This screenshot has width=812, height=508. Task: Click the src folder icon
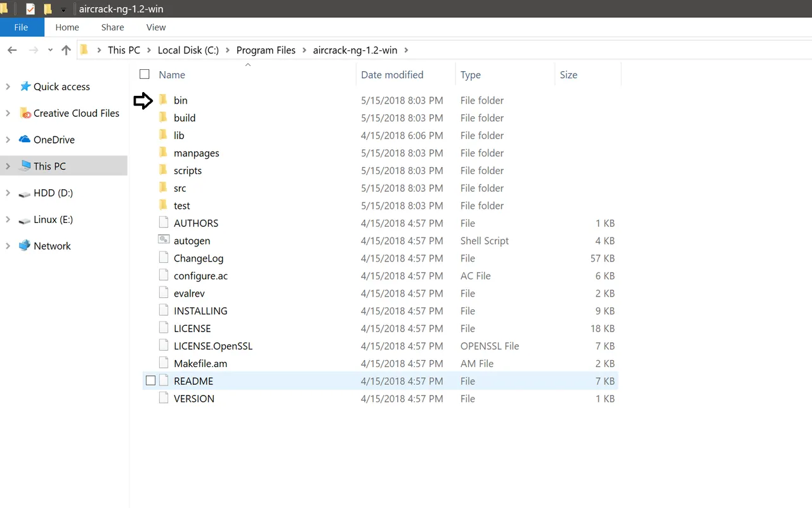pos(163,188)
